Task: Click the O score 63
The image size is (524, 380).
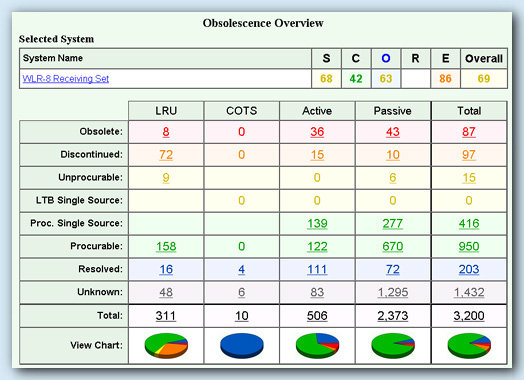Action: (386, 79)
